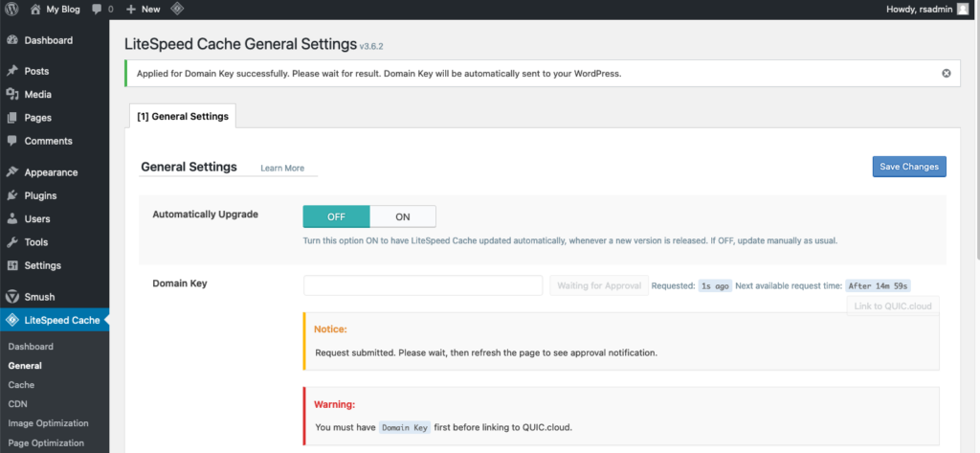Viewport: 980px width, 453px height.
Task: Click the Save Changes button
Action: coord(909,167)
